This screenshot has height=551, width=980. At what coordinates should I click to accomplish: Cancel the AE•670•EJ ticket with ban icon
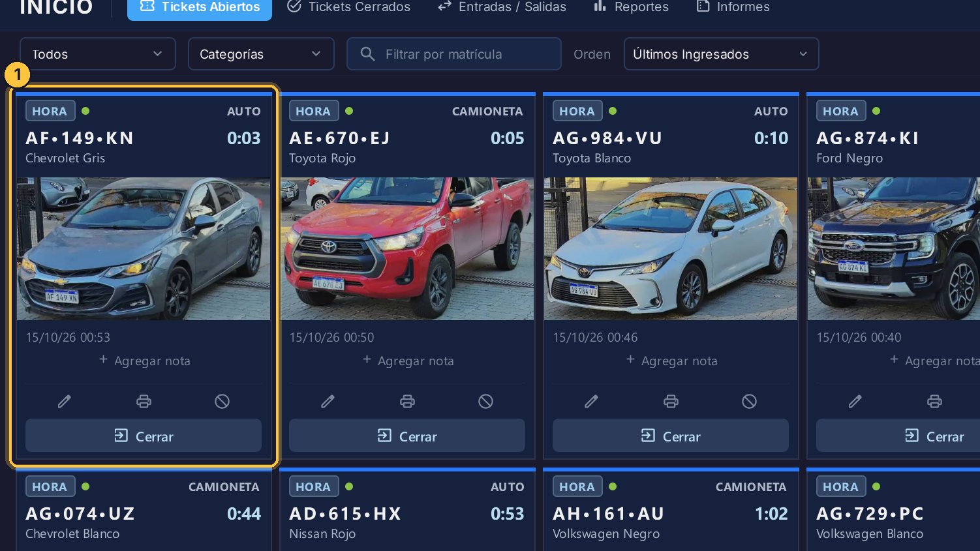pos(485,401)
